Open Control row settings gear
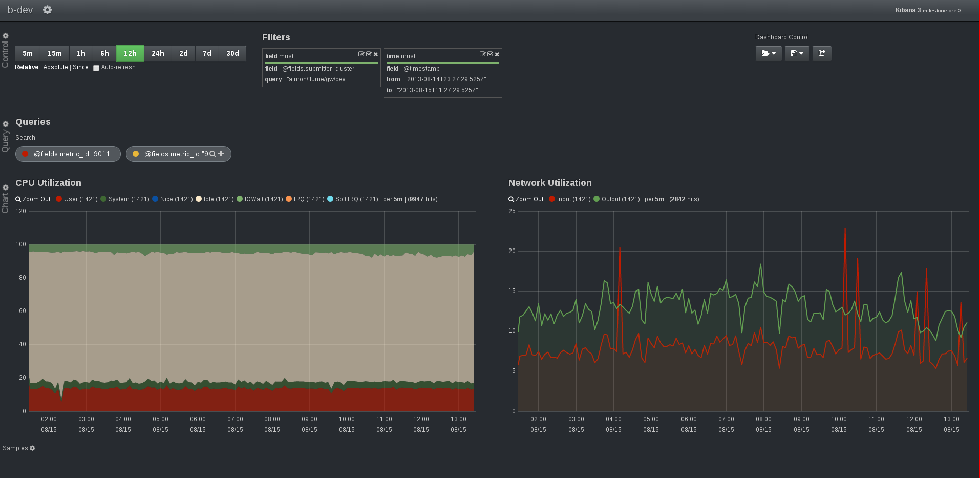The width and height of the screenshot is (980, 478). pos(6,36)
